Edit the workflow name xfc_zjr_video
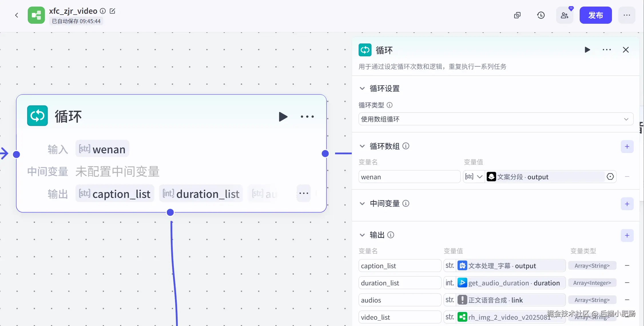Image resolution: width=644 pixels, height=326 pixels. pos(112,11)
